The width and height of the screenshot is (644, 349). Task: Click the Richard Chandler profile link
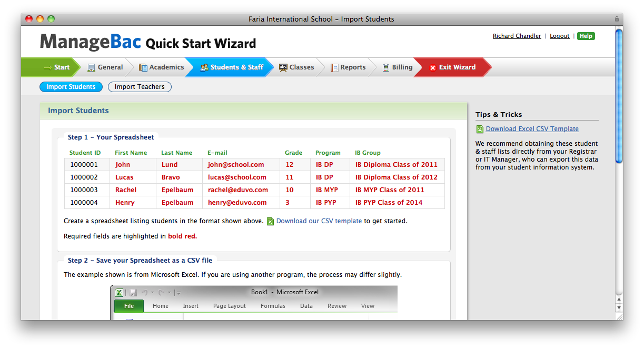(517, 36)
